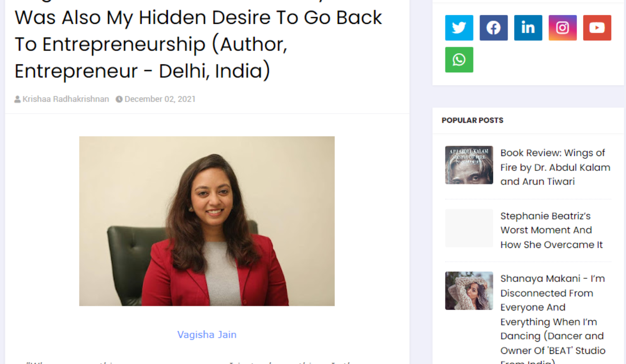Open the LinkedIn social link
The width and height of the screenshot is (626, 364).
[528, 28]
